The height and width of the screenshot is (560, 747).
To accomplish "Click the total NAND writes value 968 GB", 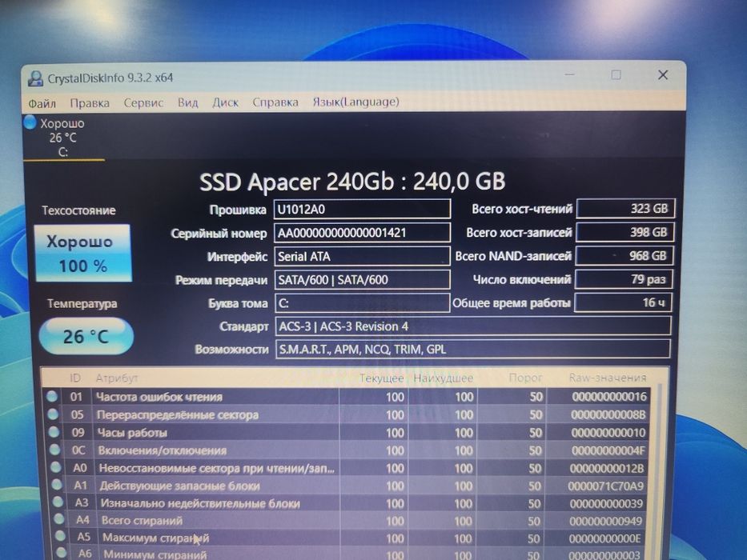I will click(x=624, y=256).
